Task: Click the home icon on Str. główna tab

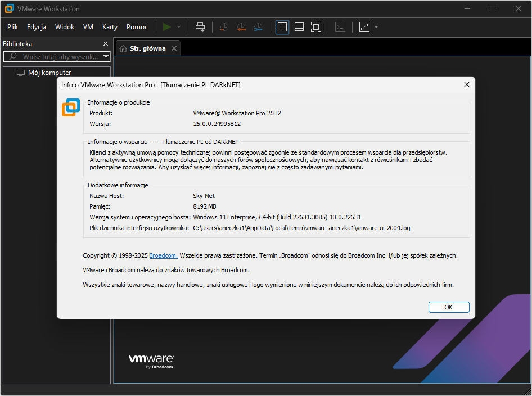Action: click(123, 48)
